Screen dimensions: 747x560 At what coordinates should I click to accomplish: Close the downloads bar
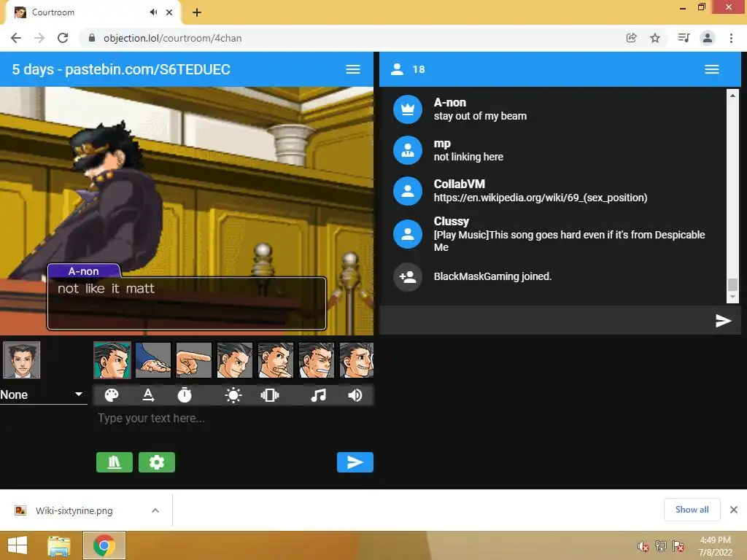(x=734, y=510)
